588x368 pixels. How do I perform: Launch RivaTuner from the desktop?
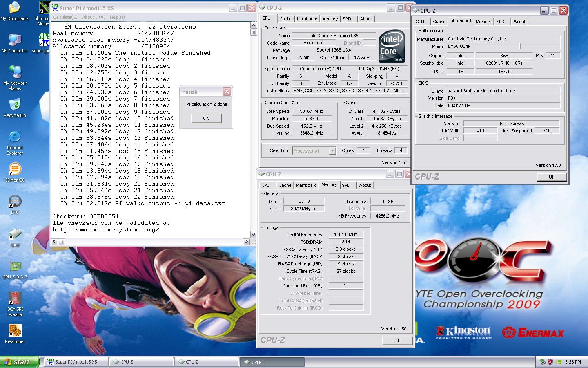pos(15,334)
